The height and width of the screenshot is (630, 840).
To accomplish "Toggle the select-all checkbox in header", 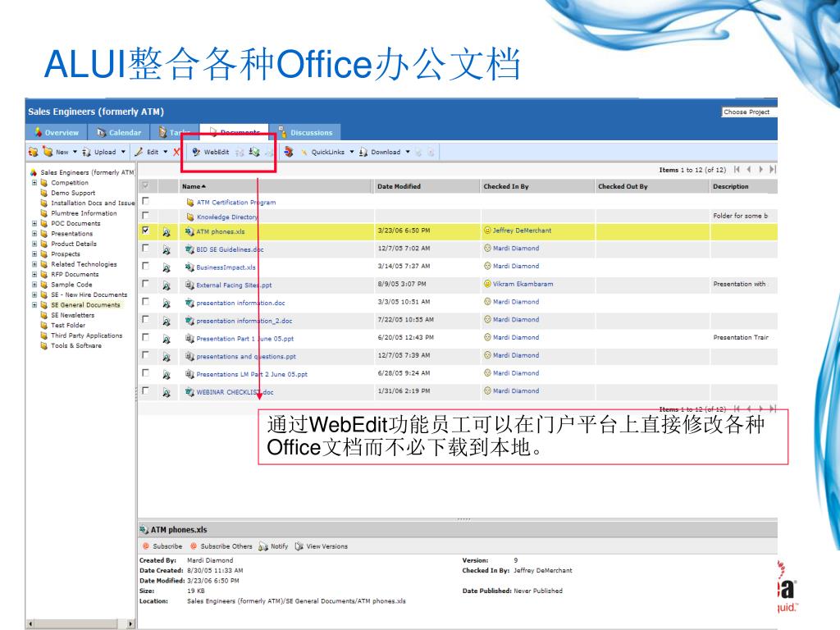I will coord(146,185).
